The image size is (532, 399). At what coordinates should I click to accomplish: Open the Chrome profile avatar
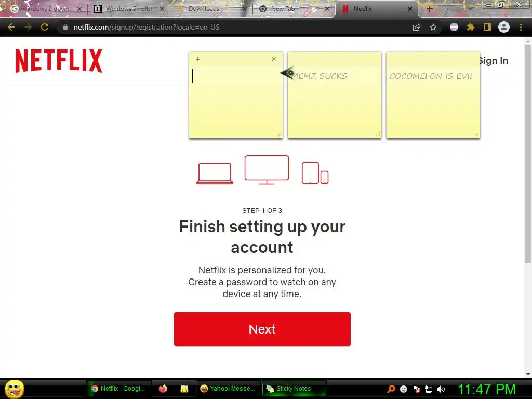coord(504,27)
